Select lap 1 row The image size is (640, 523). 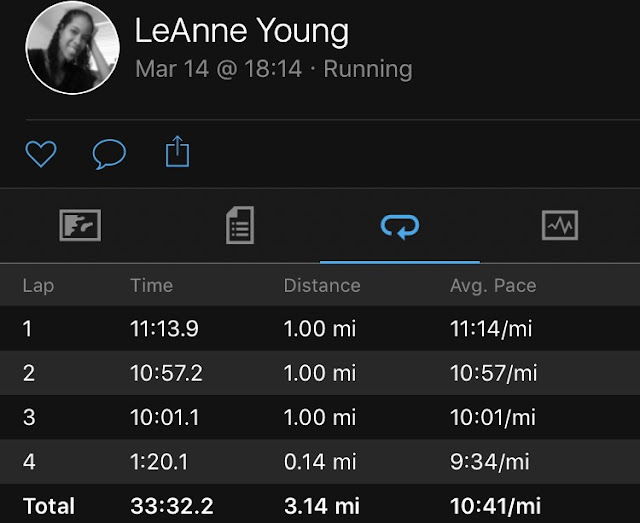pos(320,329)
